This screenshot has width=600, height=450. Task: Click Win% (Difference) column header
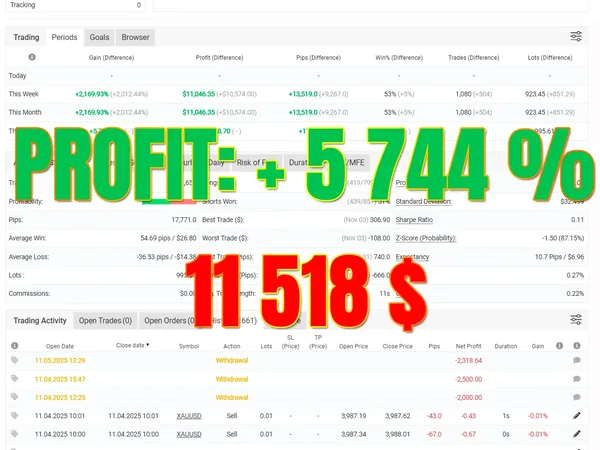coord(399,58)
